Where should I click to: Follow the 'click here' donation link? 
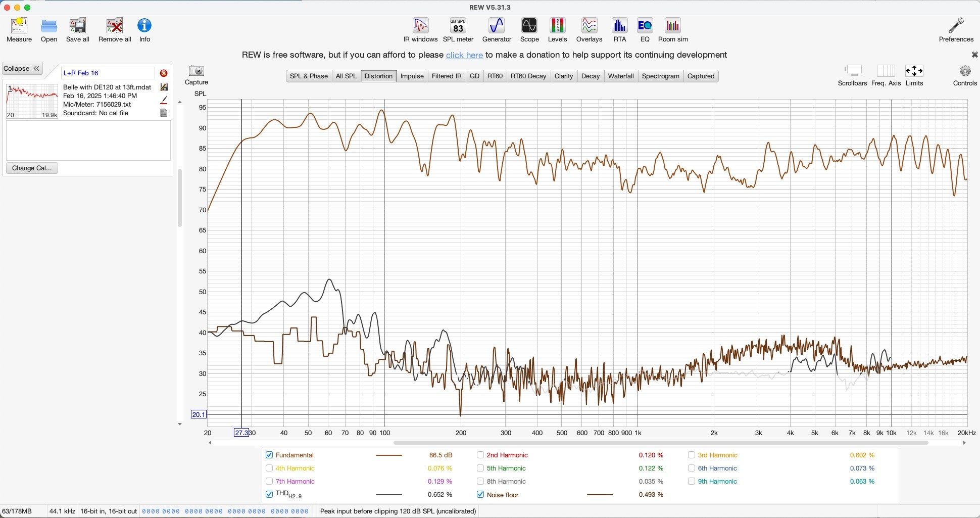click(464, 55)
